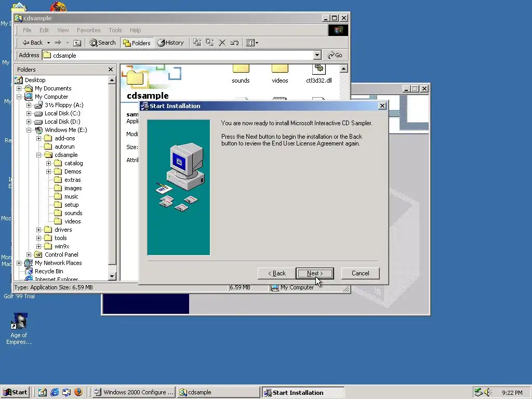This screenshot has height=399, width=532.
Task: Click the Forward arrow in the toolbar
Action: pos(58,43)
